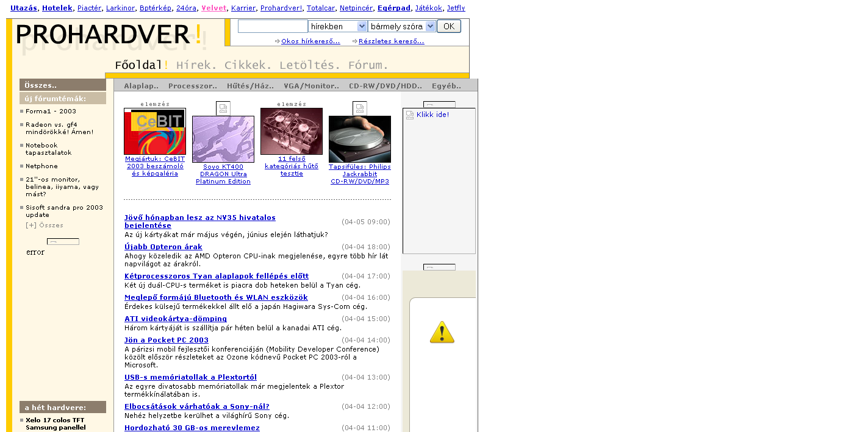Go to the Cikkek tab

pyautogui.click(x=248, y=65)
